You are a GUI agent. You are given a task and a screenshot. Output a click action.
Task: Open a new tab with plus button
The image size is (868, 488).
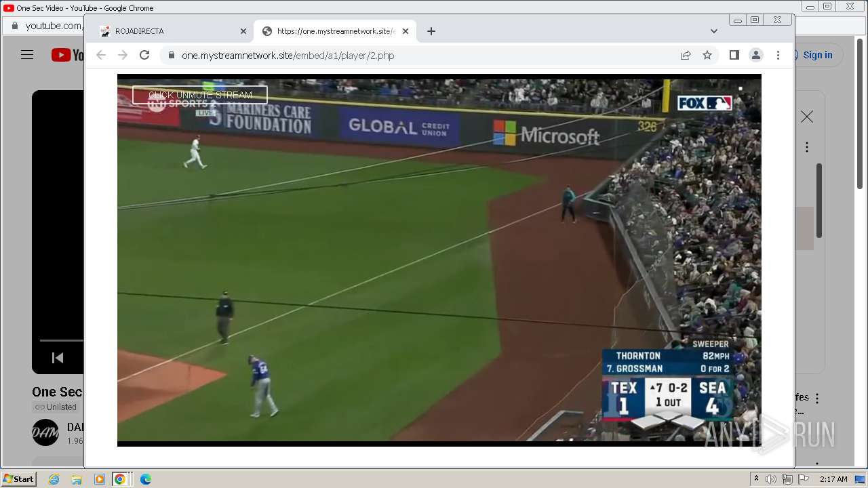pos(431,31)
